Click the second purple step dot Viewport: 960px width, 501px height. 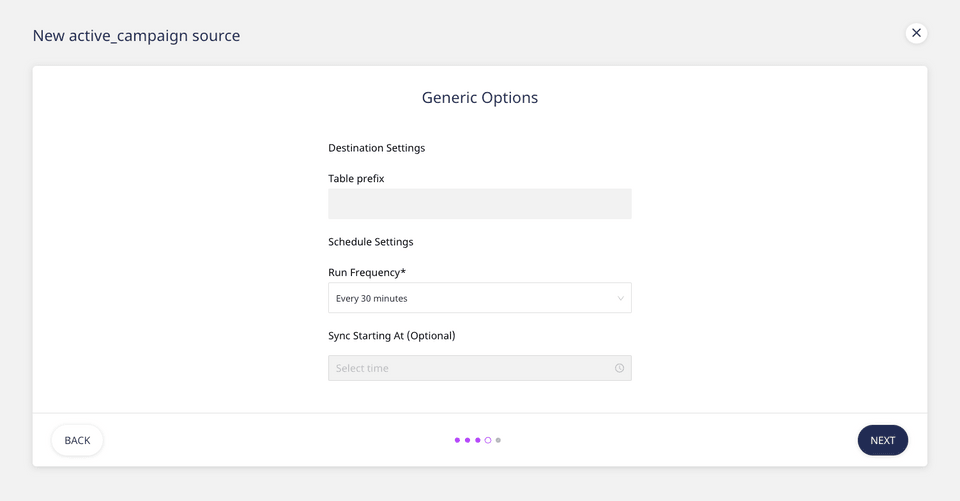coord(467,440)
